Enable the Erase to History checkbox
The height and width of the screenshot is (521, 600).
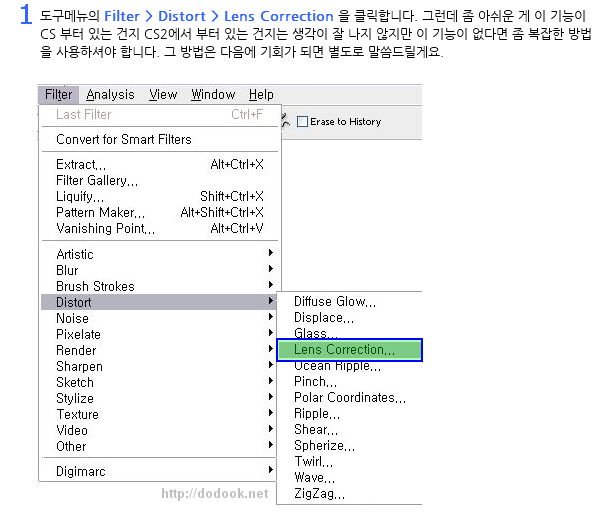click(x=302, y=122)
